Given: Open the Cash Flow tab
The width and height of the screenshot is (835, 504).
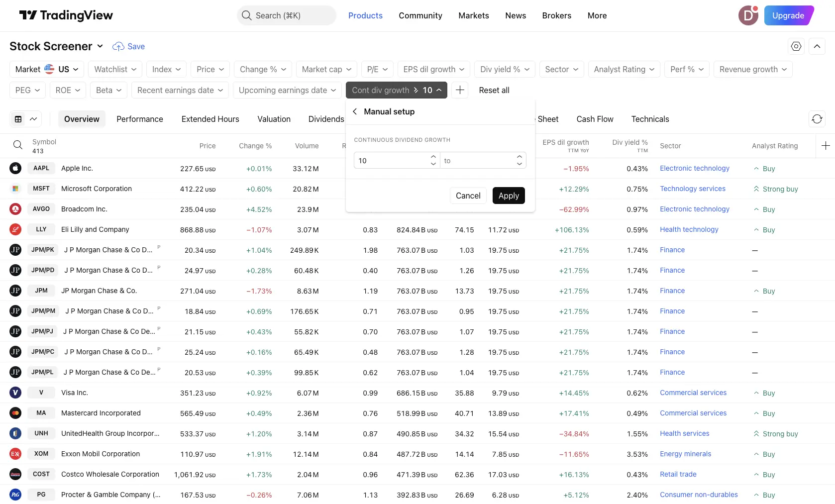Looking at the screenshot, I should pyautogui.click(x=595, y=119).
